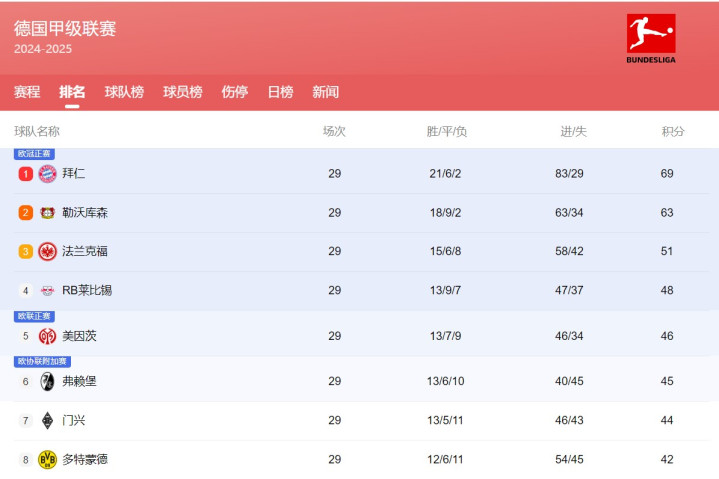Click Gladbach's 44 points

point(667,420)
